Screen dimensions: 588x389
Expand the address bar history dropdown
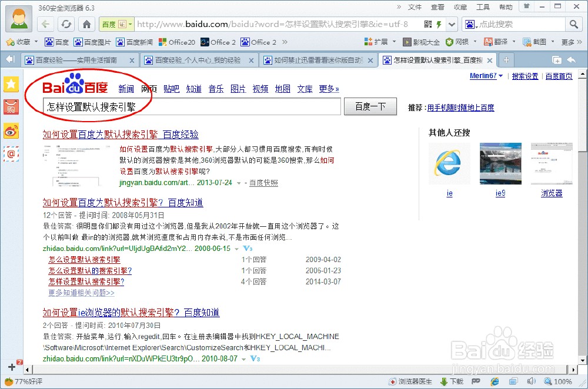click(x=452, y=24)
